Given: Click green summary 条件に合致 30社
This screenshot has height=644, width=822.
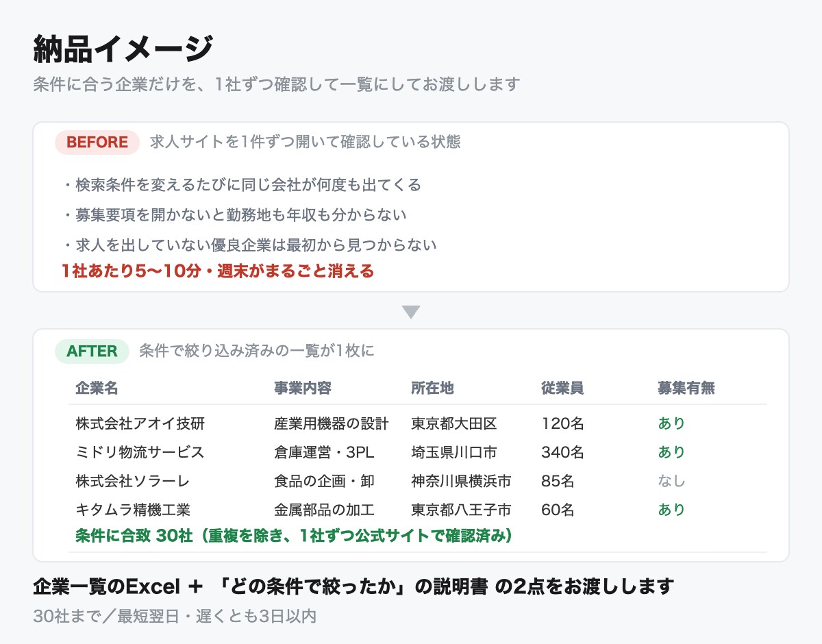Looking at the screenshot, I should [x=295, y=535].
